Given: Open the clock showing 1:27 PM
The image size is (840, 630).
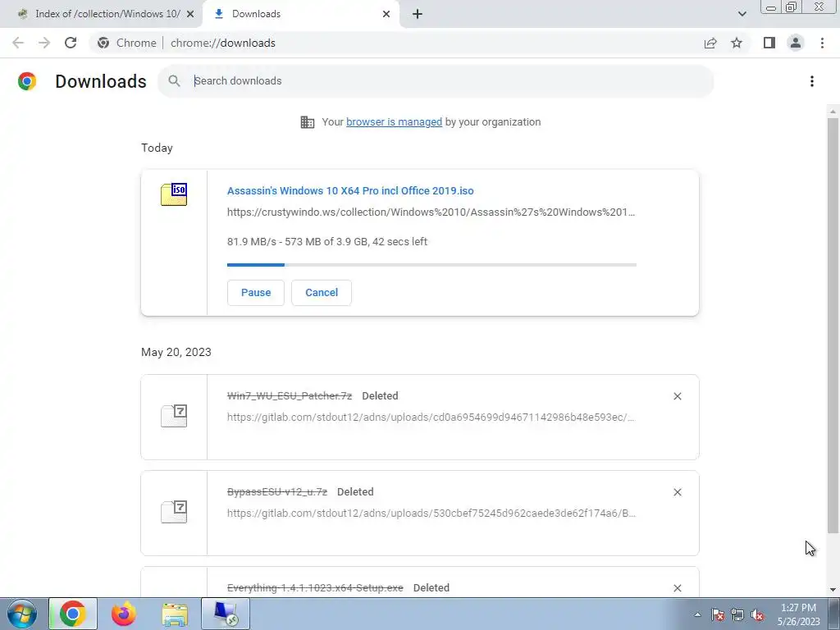Looking at the screenshot, I should pos(798,614).
